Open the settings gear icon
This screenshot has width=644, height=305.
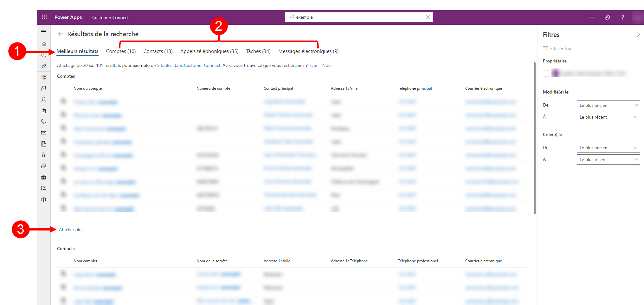coord(607,17)
